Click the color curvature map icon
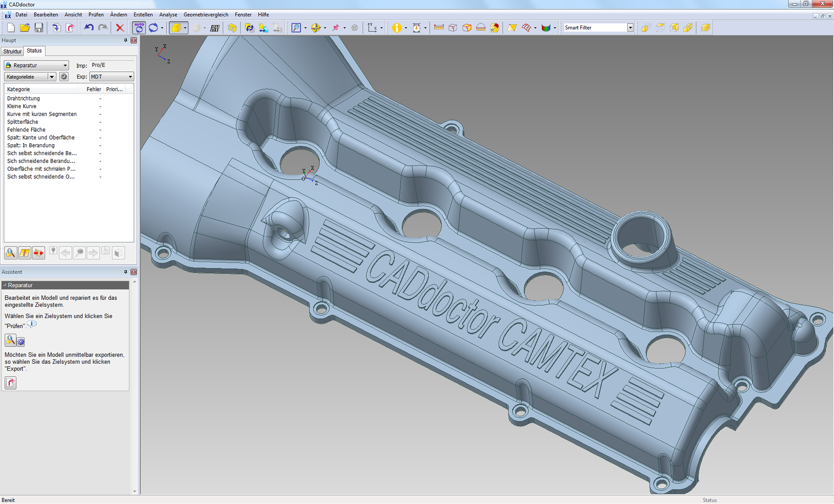The image size is (834, 504). tap(546, 28)
